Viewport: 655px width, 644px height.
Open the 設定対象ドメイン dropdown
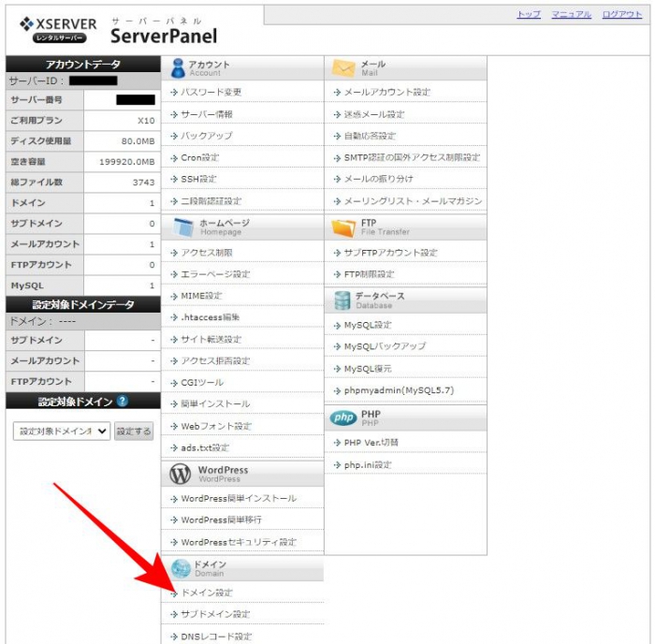click(x=62, y=431)
